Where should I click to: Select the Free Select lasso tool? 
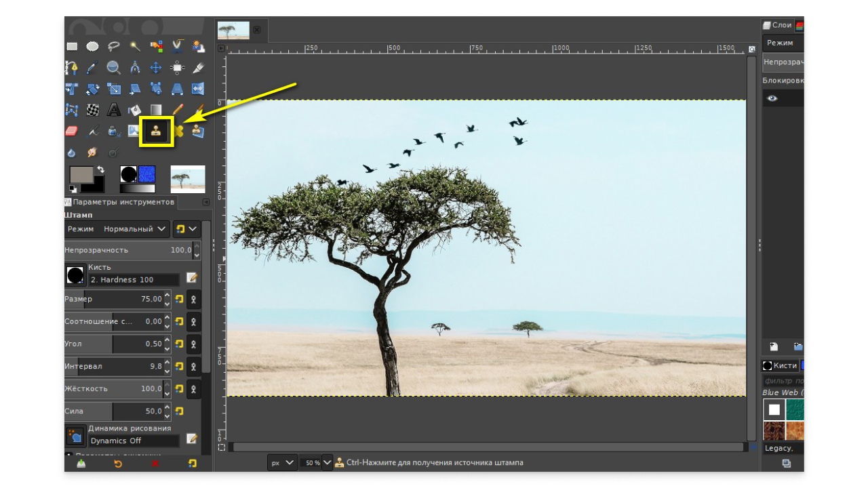tap(114, 46)
